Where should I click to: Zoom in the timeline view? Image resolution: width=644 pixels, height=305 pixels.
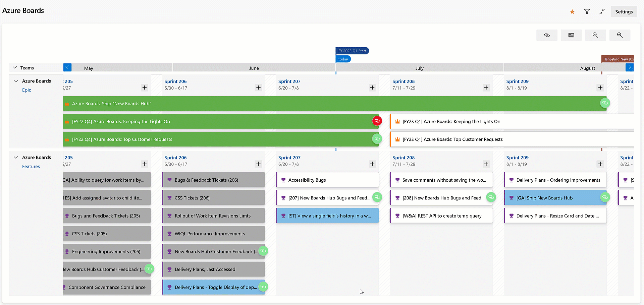click(620, 35)
